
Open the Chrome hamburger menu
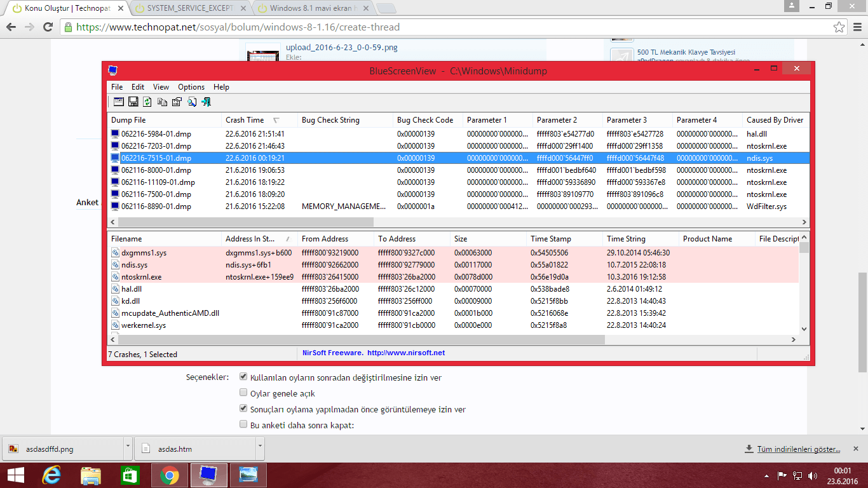pyautogui.click(x=857, y=27)
